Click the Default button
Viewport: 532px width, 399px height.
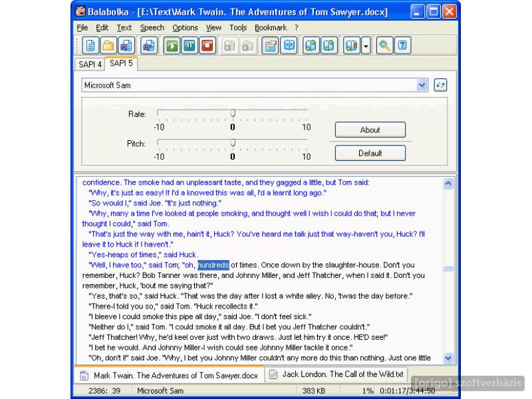[370, 154]
